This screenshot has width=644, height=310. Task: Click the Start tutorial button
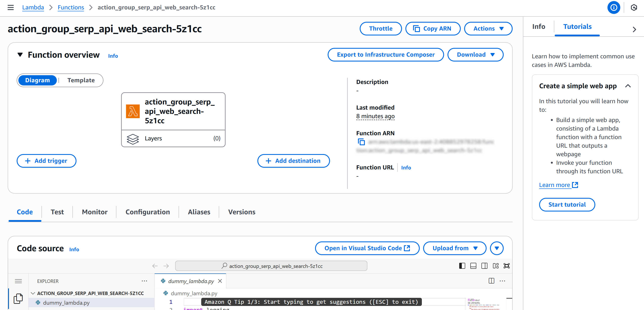click(x=567, y=204)
